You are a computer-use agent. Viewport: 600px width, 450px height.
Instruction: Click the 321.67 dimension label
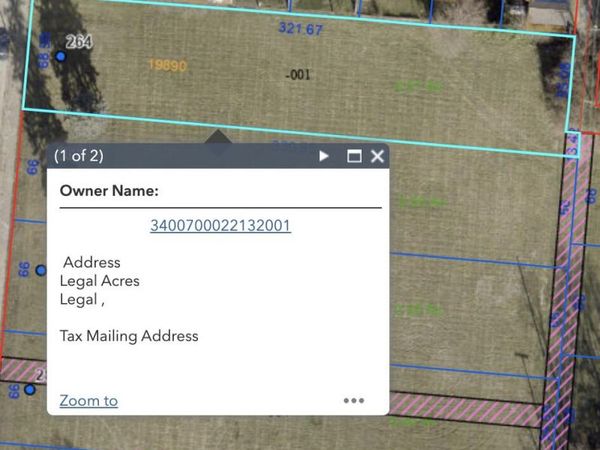tap(300, 29)
